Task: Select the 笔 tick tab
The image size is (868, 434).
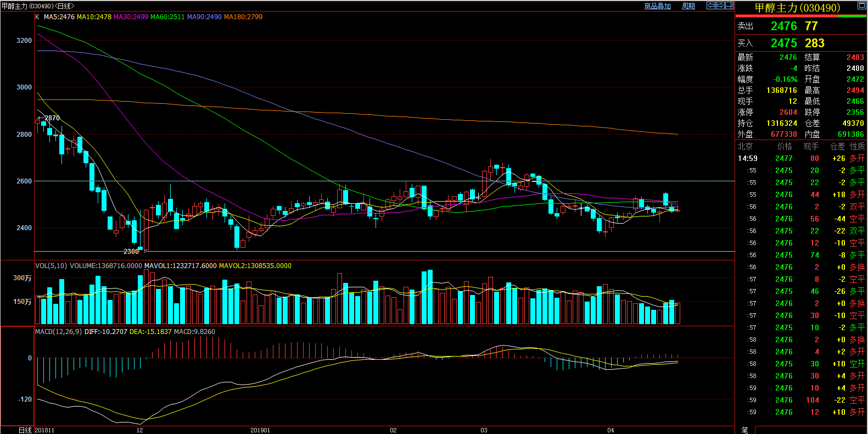Action: [x=744, y=430]
